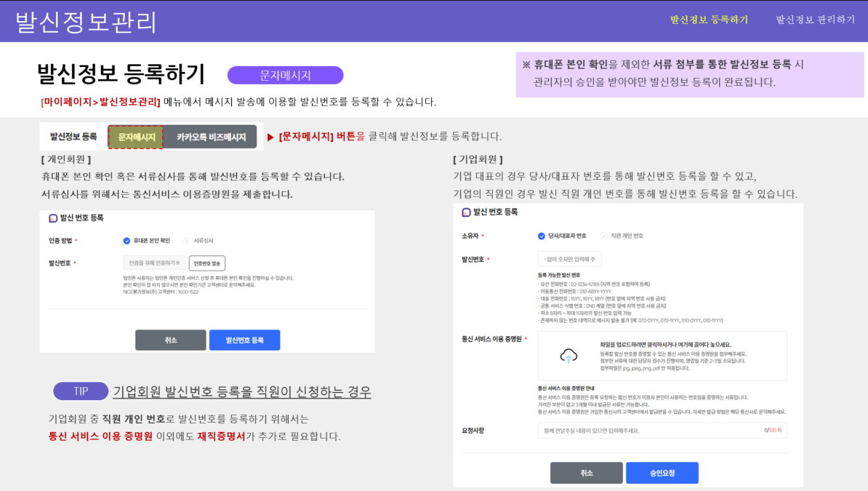Click the cloud upload icon
Screen dimensions: 868x491
pos(568,356)
